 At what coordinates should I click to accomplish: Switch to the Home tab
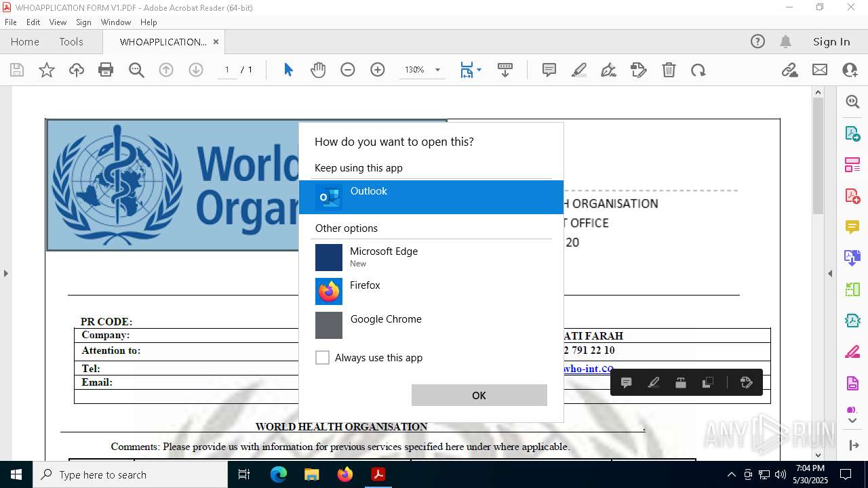(x=25, y=41)
